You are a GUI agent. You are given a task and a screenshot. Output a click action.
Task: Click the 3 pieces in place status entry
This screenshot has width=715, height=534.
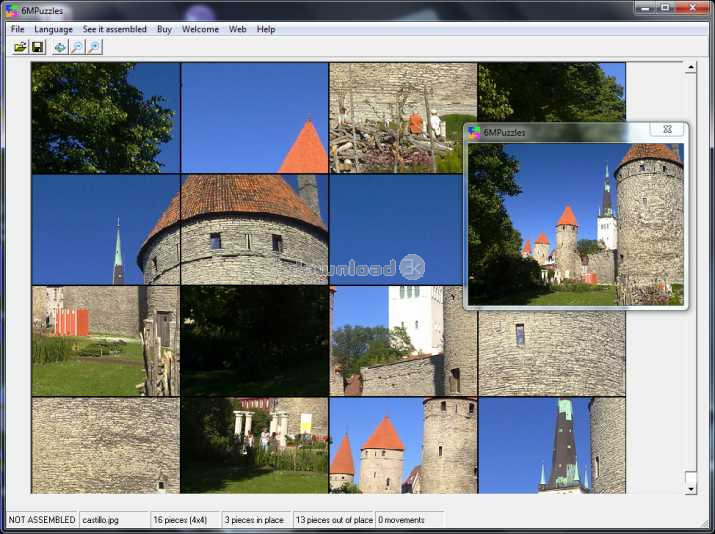tap(254, 520)
